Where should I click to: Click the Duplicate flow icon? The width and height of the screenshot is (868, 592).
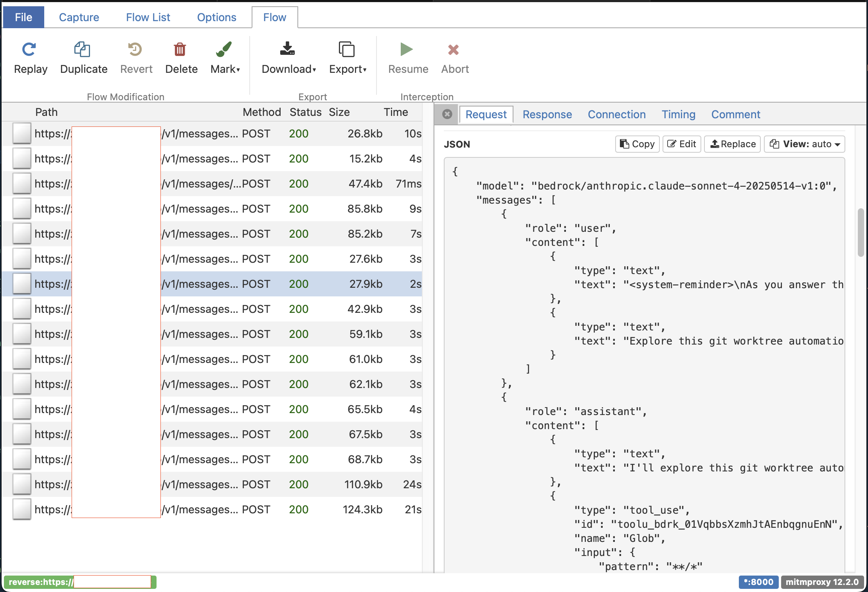pos(83,50)
